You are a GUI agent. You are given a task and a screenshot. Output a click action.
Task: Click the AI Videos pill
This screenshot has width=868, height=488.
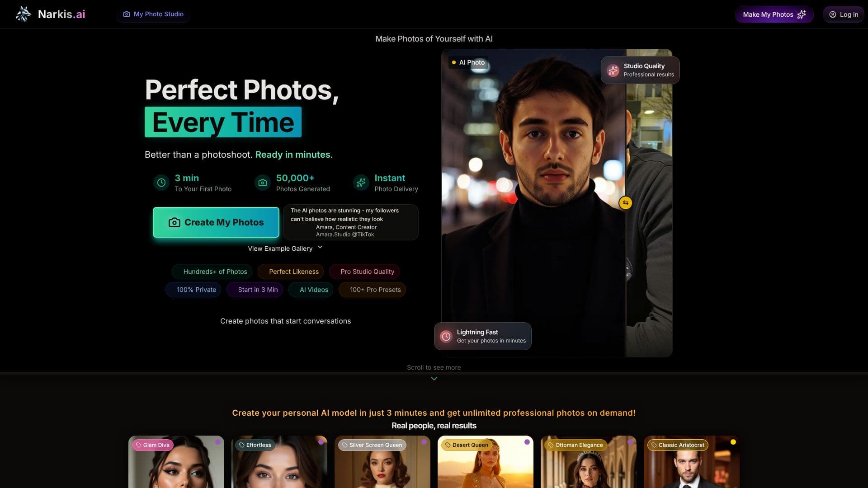(311, 290)
